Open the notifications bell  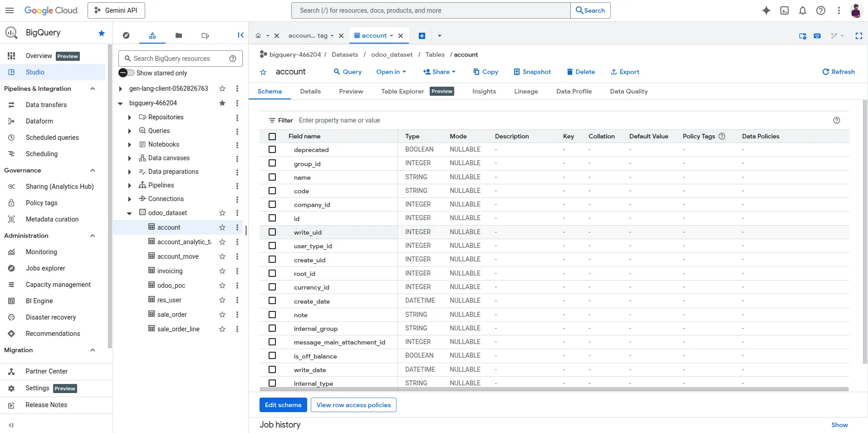tap(802, 10)
